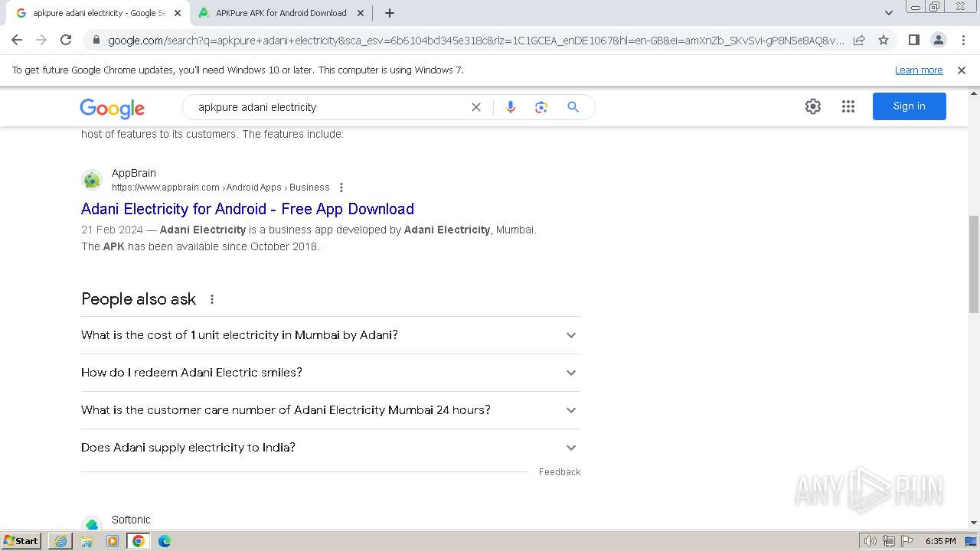Share this page icon in address bar
The height and width of the screenshot is (551, 980).
[859, 41]
